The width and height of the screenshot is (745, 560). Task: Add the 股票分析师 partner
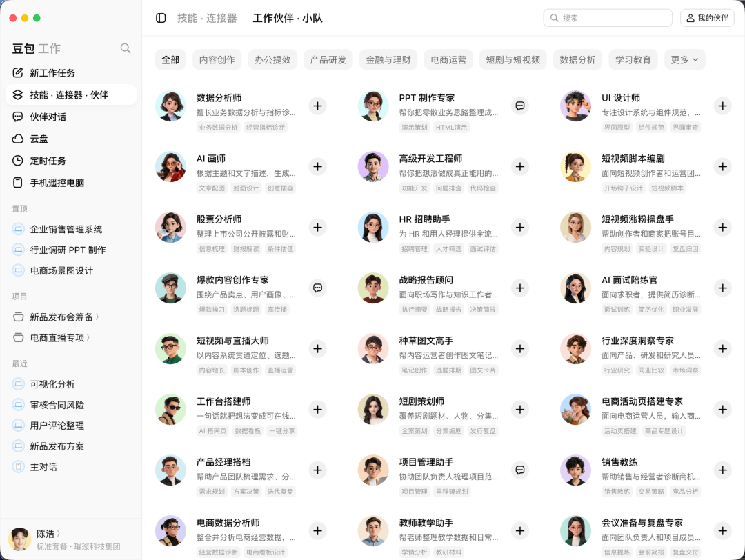318,228
